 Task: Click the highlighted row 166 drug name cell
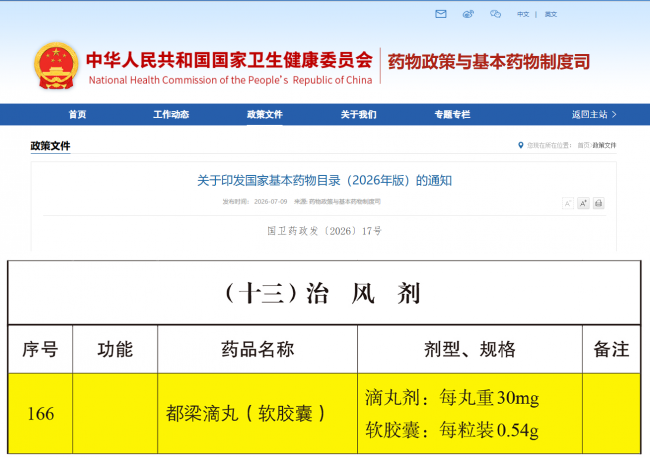257,413
